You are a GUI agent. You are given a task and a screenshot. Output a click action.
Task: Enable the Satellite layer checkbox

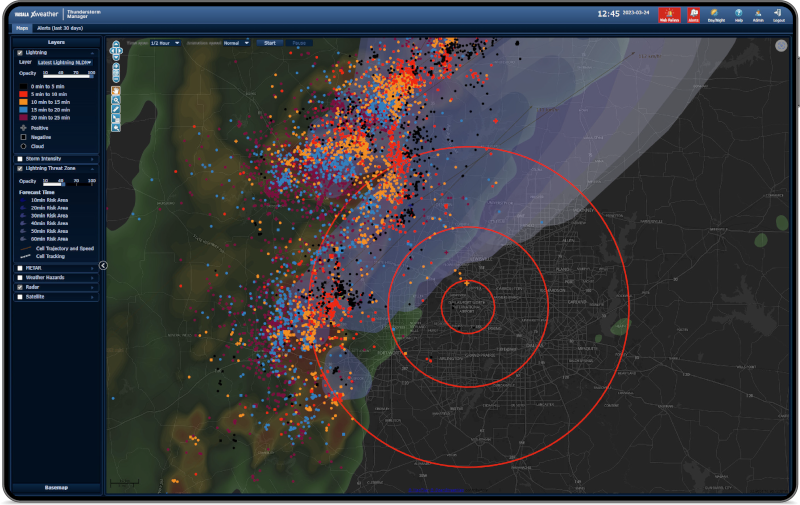click(x=20, y=296)
